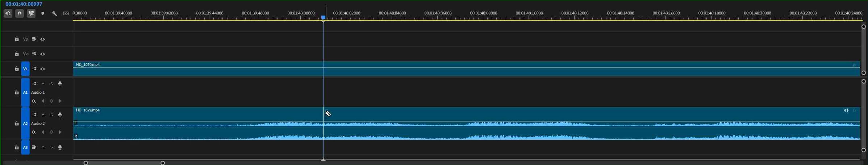This screenshot has width=868, height=165.
Task: Toggle A3 track targeting
Action: coord(25,147)
